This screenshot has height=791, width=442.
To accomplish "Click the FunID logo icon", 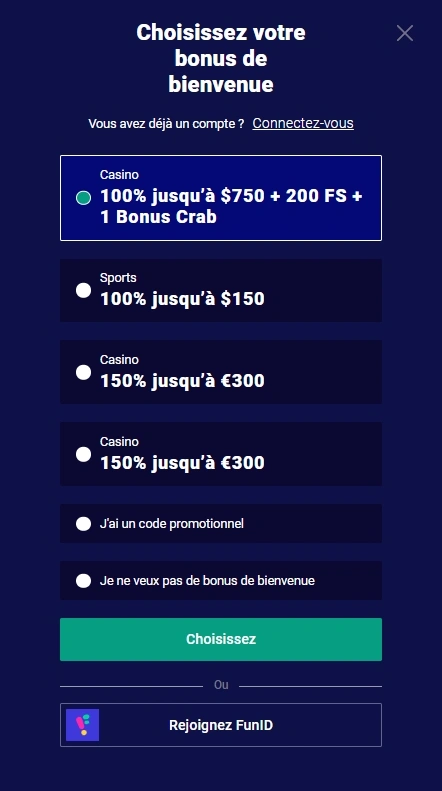I will pyautogui.click(x=82, y=725).
